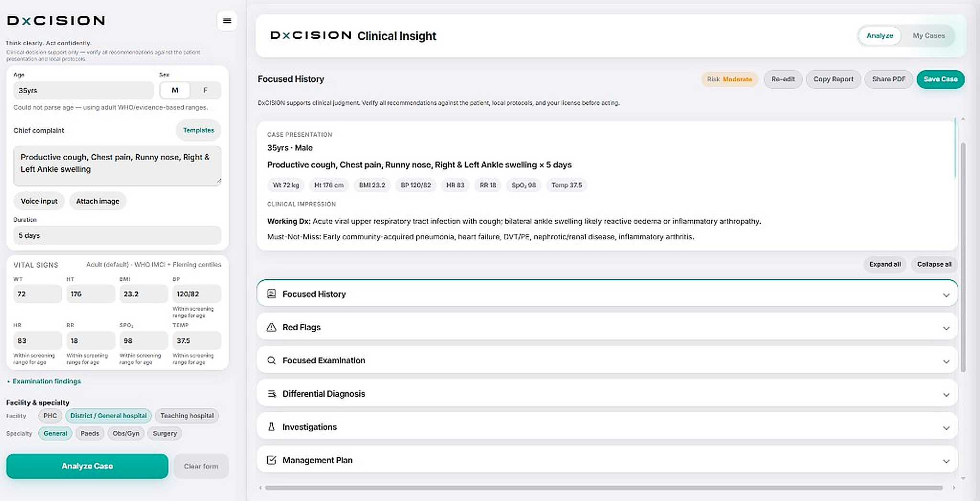Expand Red Flags section chevron
Screen dimensions: 980x501
[x=946, y=328]
